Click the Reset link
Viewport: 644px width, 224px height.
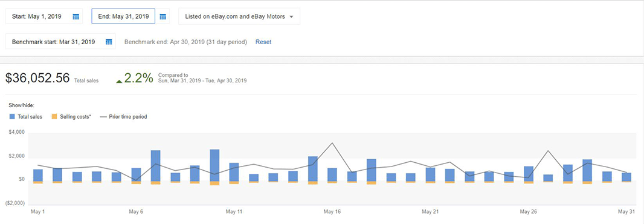[263, 42]
